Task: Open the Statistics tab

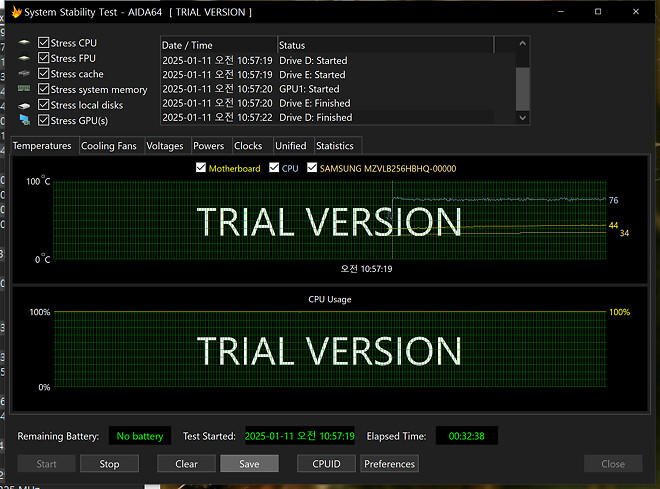Action: click(x=334, y=146)
